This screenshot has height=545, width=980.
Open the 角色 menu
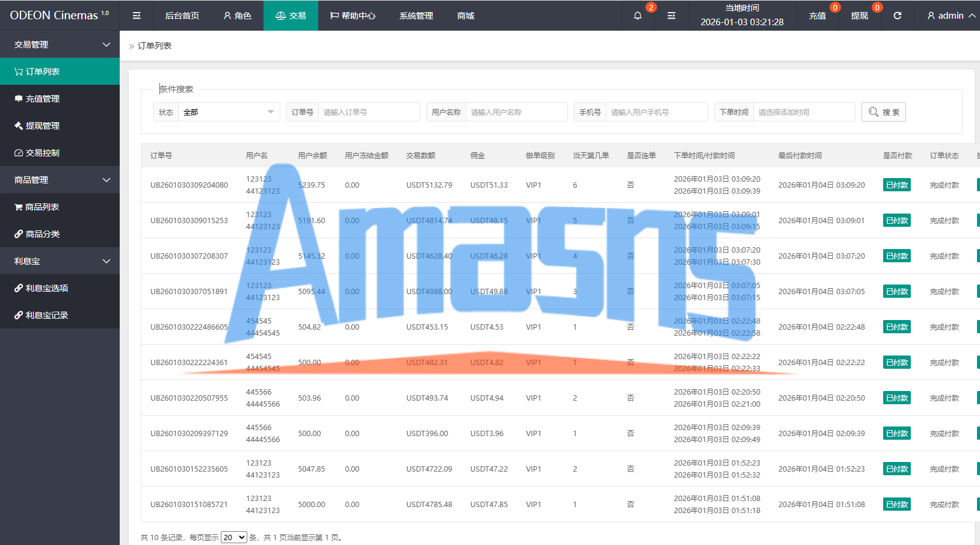(x=237, y=16)
